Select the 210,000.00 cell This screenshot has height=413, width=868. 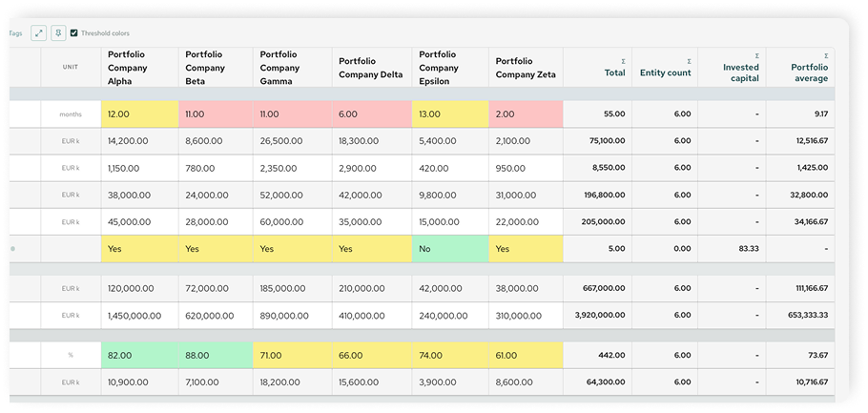[x=372, y=288]
